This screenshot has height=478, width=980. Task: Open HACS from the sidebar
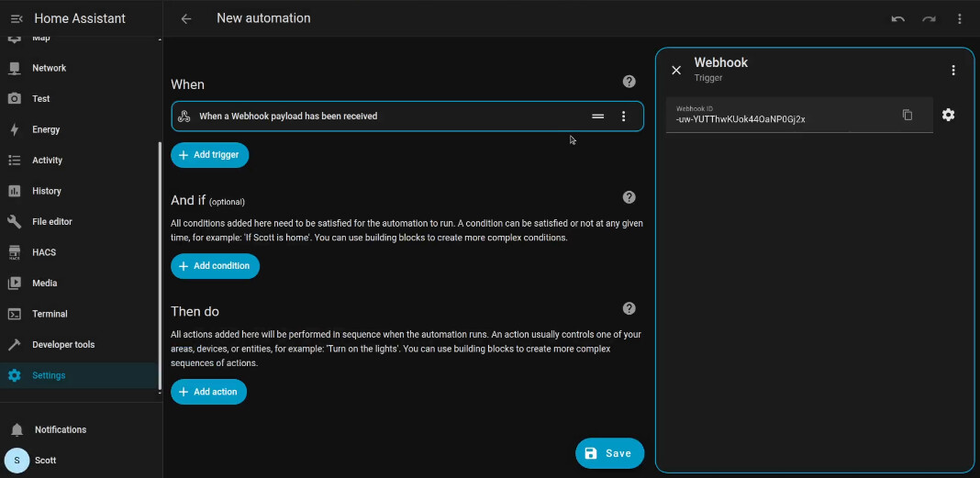(x=44, y=252)
